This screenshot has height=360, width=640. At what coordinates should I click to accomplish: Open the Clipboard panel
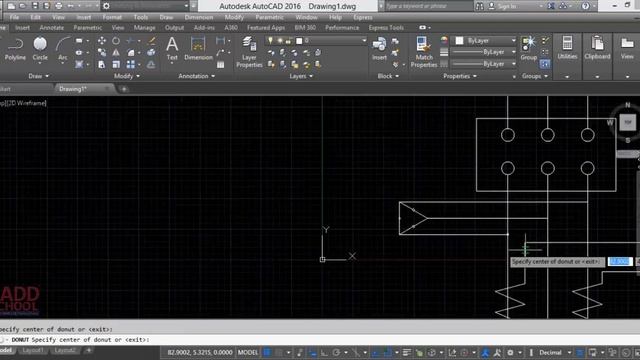coord(597,49)
